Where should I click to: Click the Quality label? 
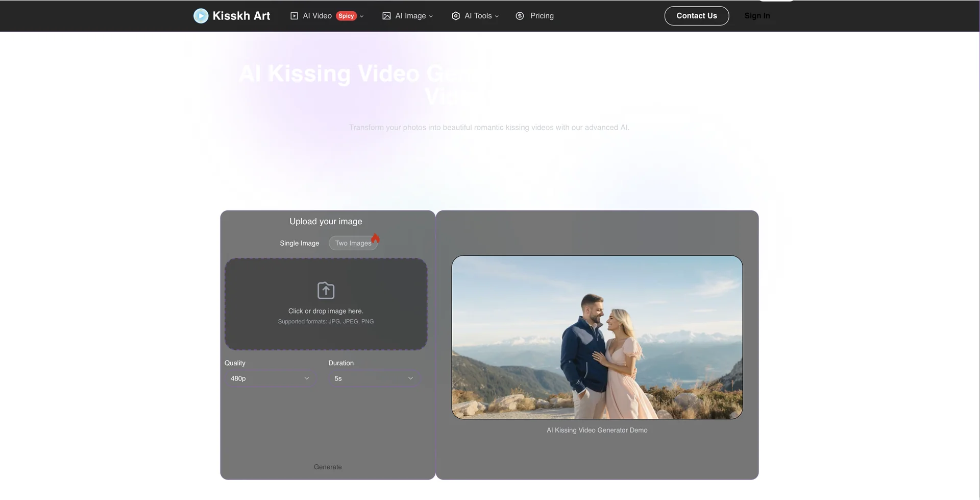click(235, 363)
